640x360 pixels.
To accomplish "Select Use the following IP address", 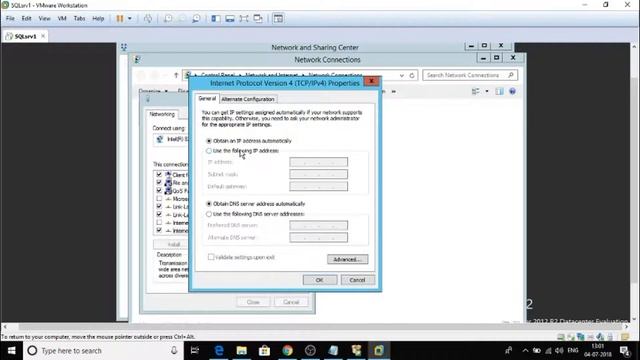I will (209, 151).
